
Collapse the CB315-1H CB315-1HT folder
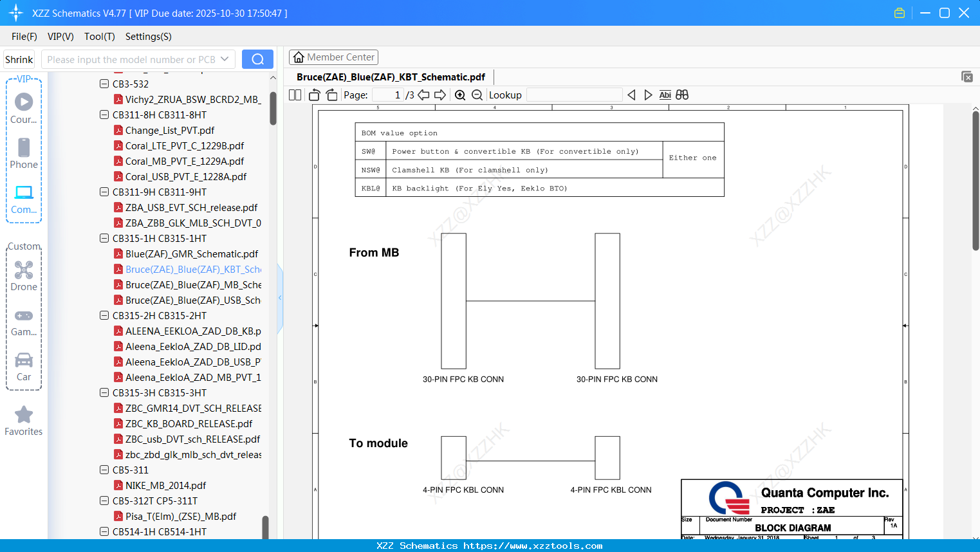pos(104,238)
